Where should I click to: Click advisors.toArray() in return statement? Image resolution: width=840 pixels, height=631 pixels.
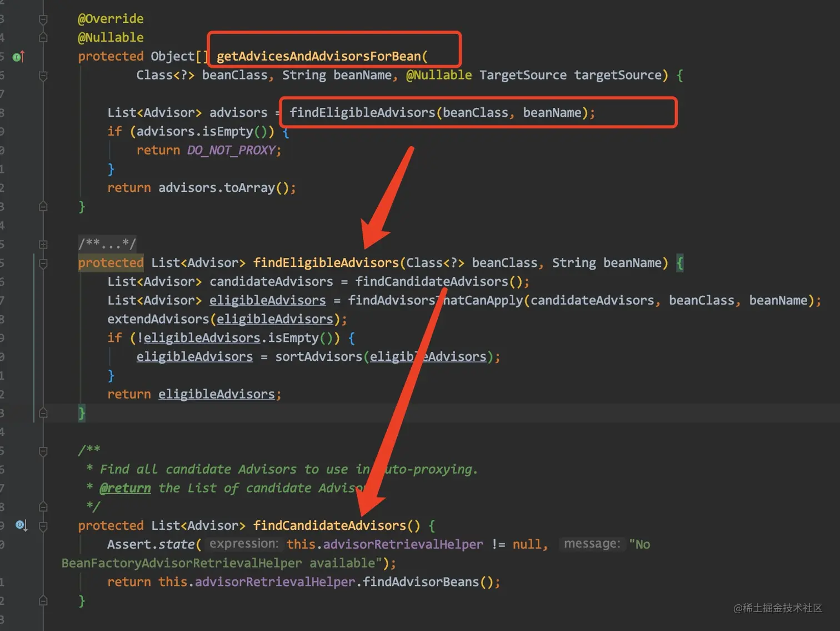tap(223, 188)
